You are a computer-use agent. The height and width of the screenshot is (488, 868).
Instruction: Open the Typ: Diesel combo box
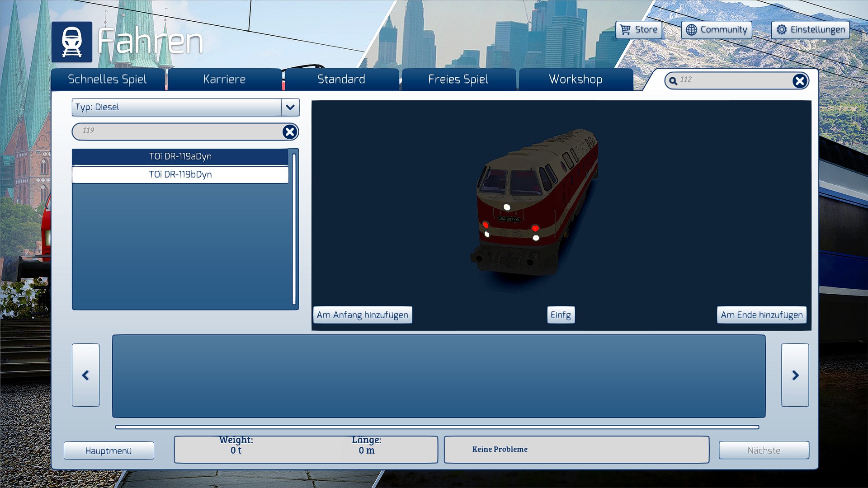click(177, 107)
